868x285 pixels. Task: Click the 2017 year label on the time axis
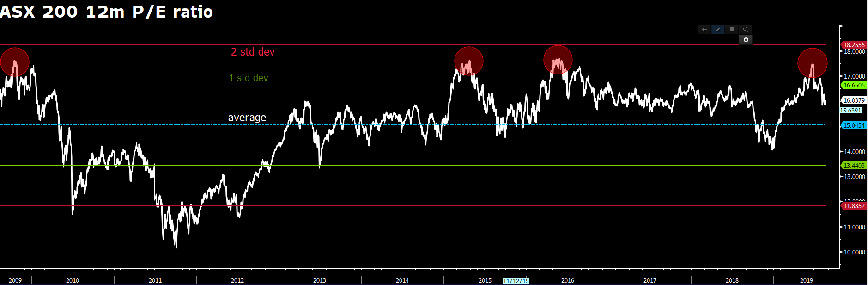coord(650,280)
